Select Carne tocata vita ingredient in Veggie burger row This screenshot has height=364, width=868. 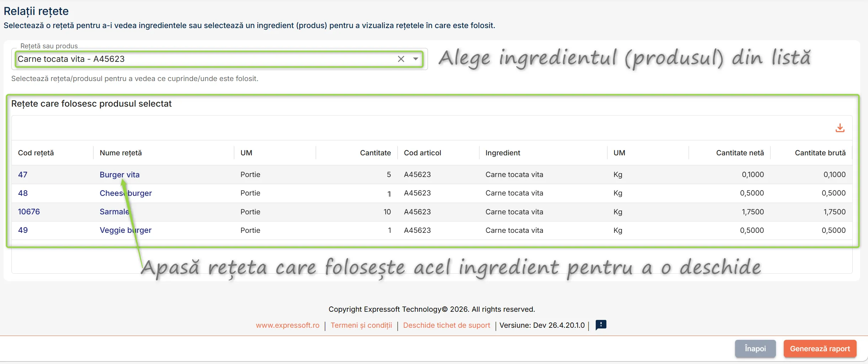pos(514,230)
